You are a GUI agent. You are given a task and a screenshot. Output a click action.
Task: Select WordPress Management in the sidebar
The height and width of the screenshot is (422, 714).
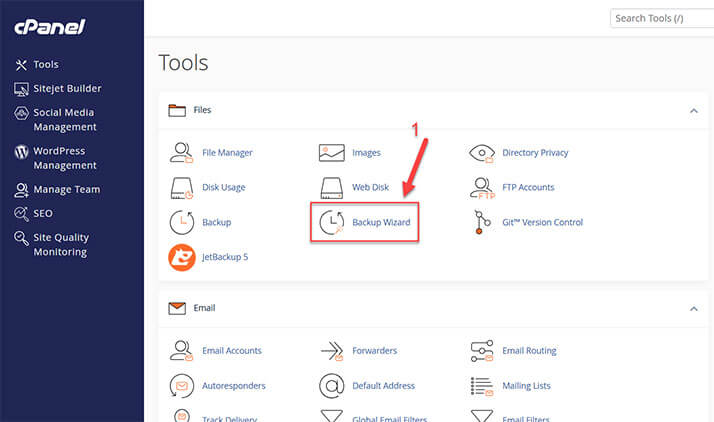coord(65,158)
